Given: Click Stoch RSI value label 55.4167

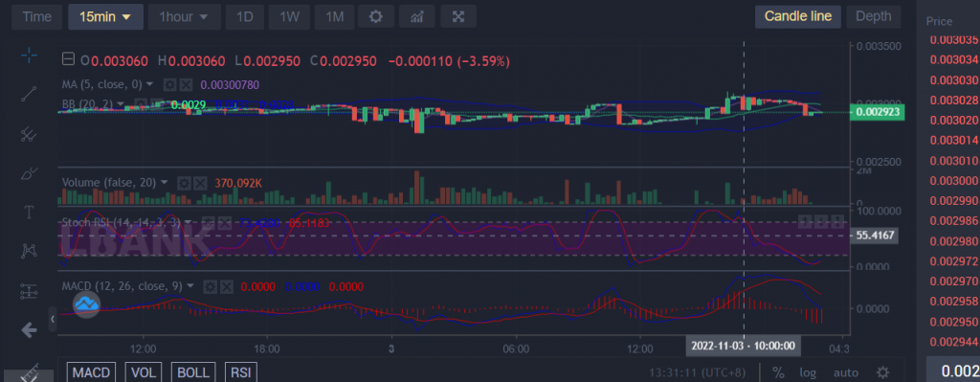Looking at the screenshot, I should tap(875, 236).
